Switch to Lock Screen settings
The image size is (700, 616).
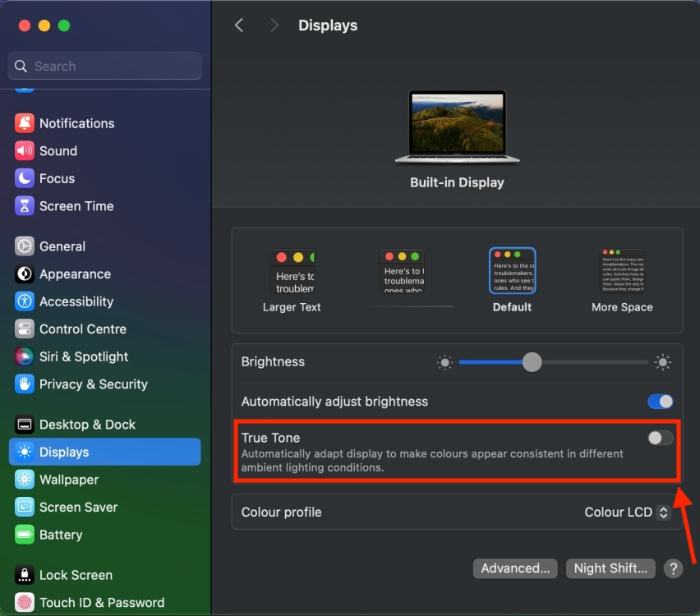(x=75, y=575)
